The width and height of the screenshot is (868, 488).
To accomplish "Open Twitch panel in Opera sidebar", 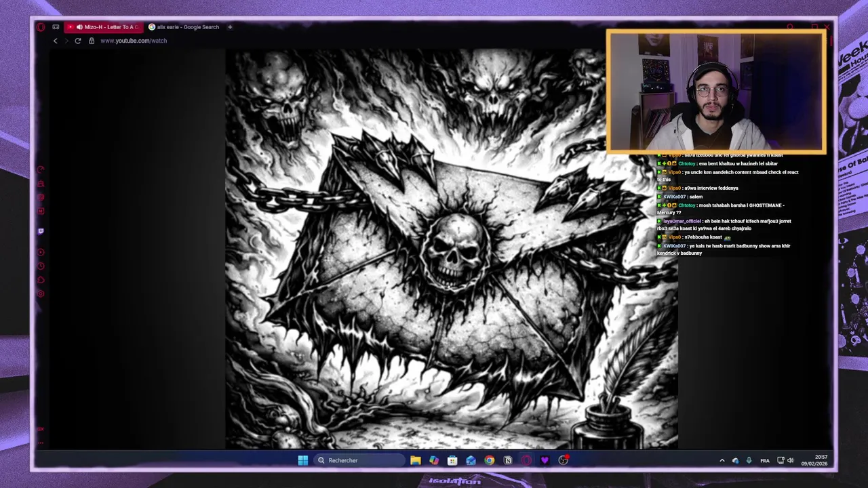I will tap(41, 231).
